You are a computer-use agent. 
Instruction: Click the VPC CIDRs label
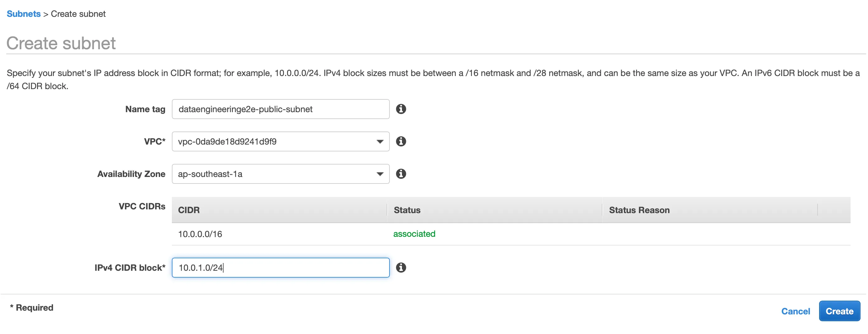click(142, 206)
